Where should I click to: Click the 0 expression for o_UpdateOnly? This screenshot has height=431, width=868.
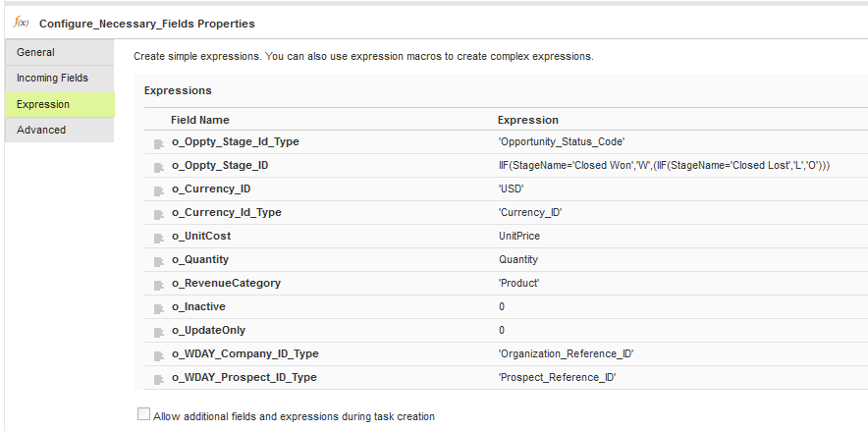click(502, 330)
